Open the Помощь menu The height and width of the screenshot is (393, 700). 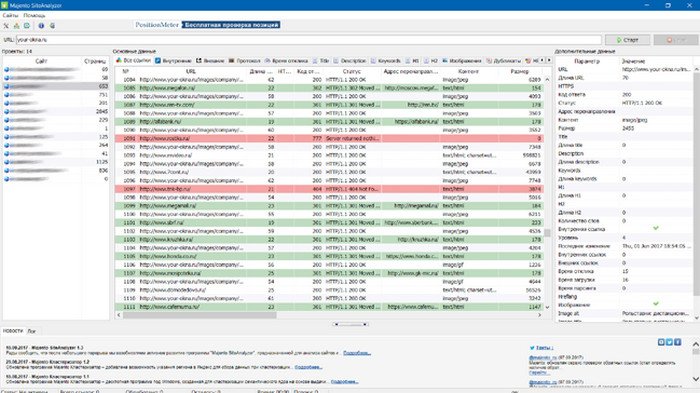34,16
